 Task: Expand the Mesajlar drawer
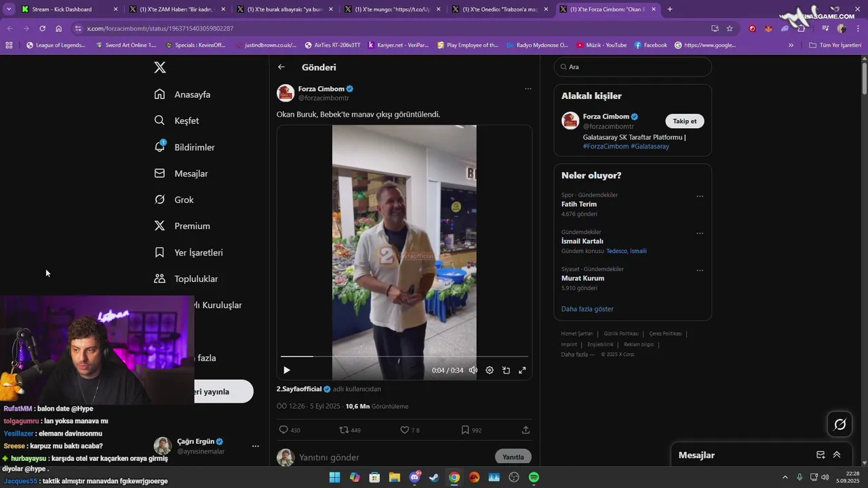(x=837, y=455)
